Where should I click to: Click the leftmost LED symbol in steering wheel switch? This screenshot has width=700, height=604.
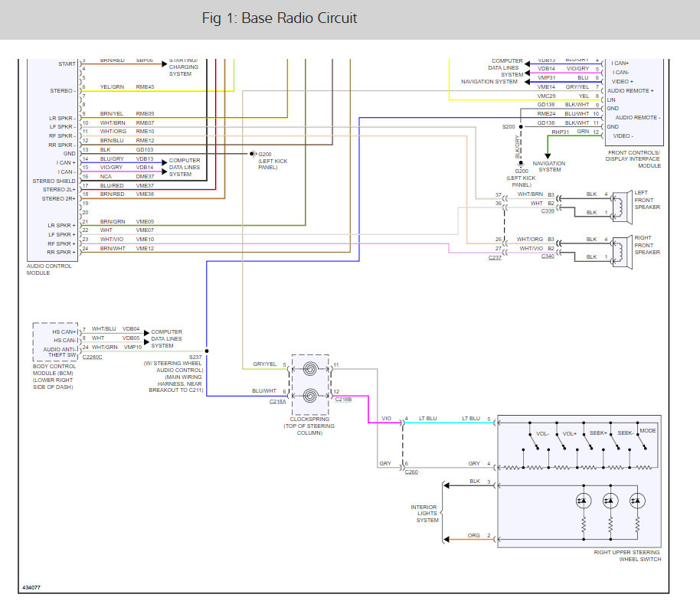point(583,499)
